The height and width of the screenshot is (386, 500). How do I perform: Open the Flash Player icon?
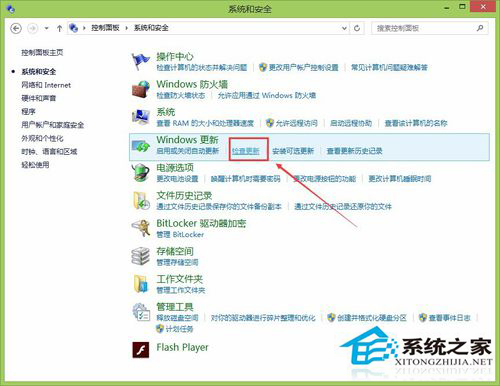click(x=141, y=349)
